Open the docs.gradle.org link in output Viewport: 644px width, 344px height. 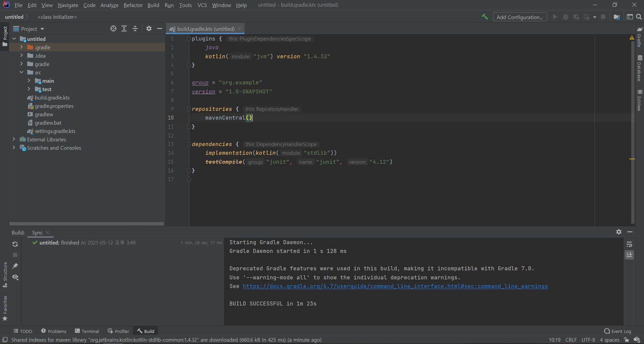pyautogui.click(x=395, y=286)
